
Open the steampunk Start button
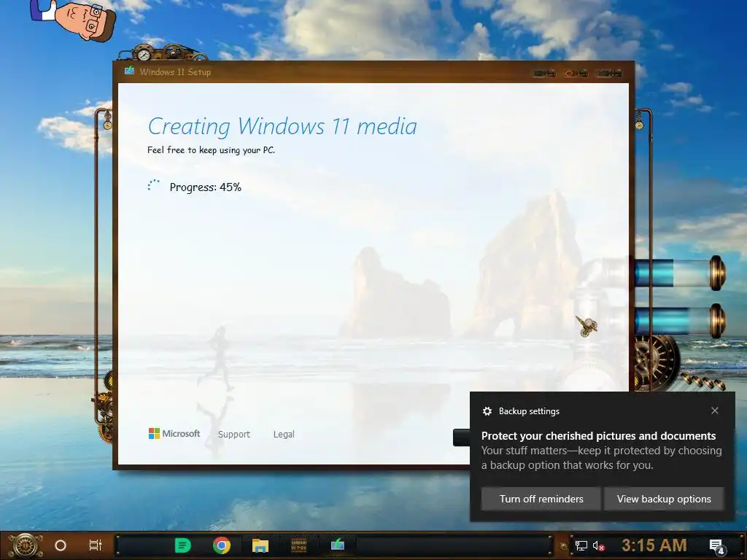click(26, 545)
